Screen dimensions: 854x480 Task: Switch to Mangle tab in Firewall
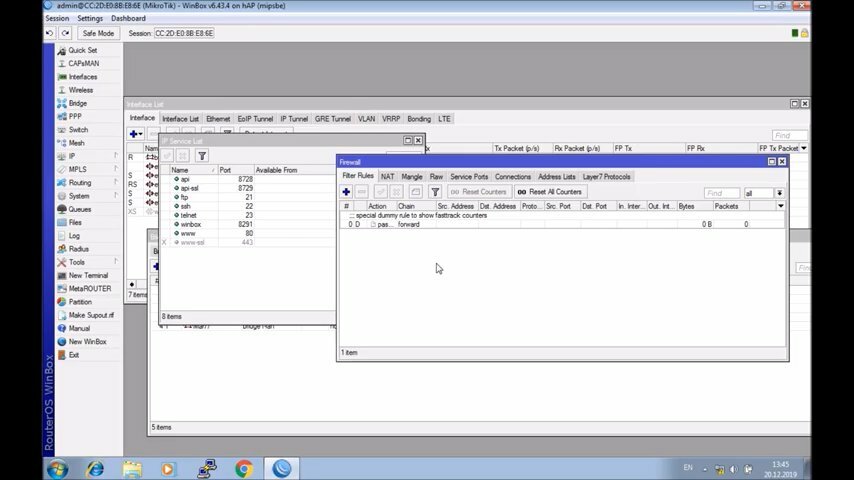pyautogui.click(x=412, y=177)
